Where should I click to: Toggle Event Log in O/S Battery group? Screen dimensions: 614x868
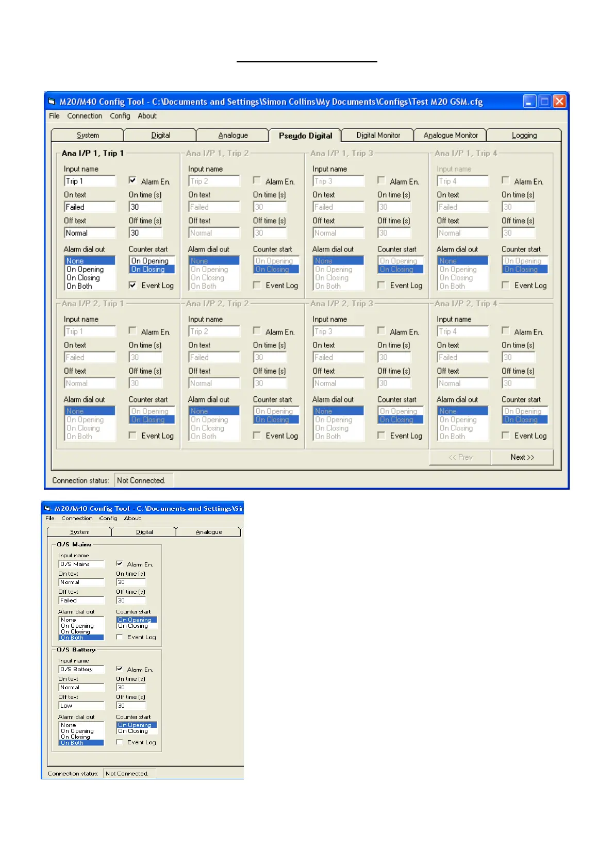119,742
